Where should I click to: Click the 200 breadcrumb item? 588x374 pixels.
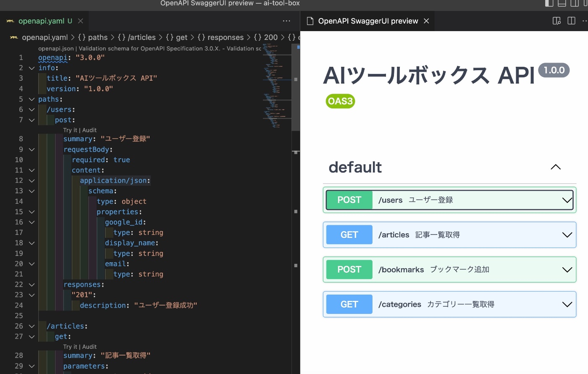coord(266,37)
